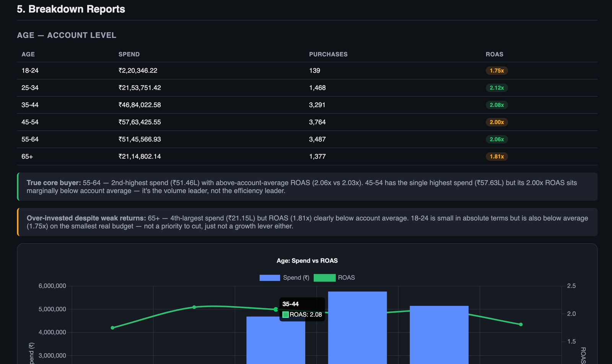Toggle the Spend (₹) legend swatch
The image size is (612, 364).
(270, 278)
